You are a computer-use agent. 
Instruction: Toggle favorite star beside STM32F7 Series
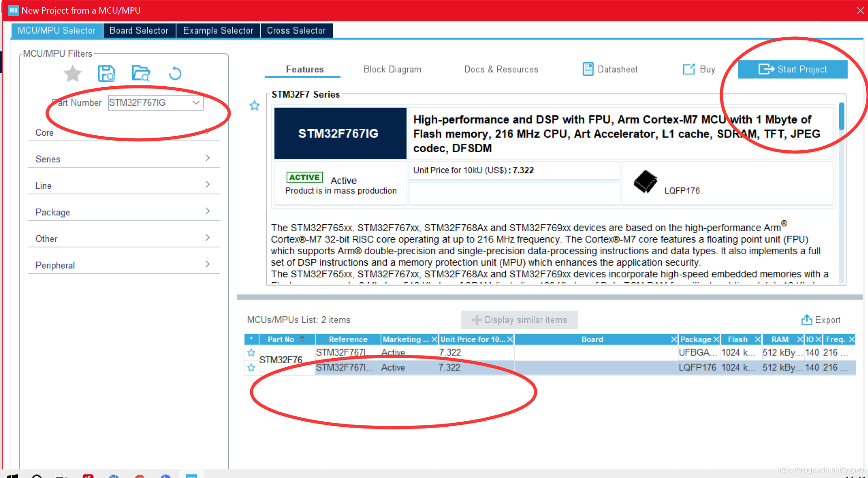[x=255, y=106]
